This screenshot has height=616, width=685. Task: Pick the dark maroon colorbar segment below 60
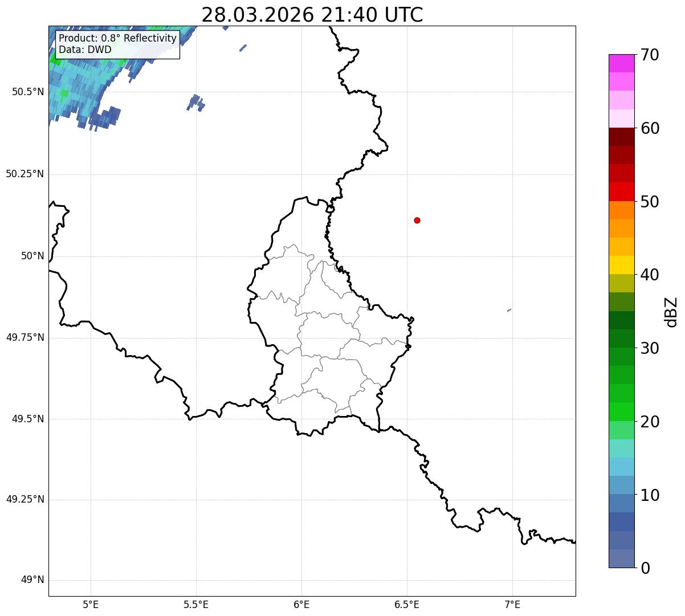[x=621, y=137]
